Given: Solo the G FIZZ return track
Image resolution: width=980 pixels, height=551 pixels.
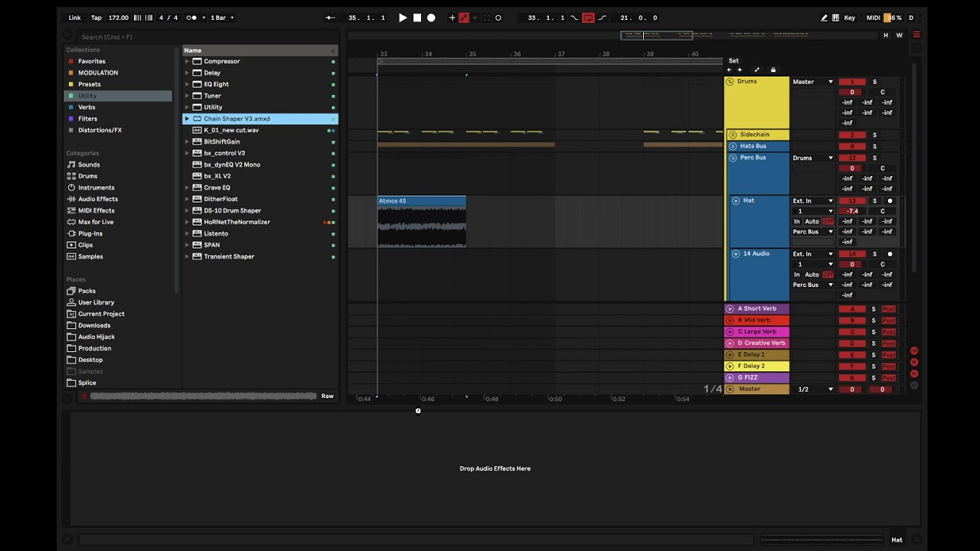Looking at the screenshot, I should 874,378.
